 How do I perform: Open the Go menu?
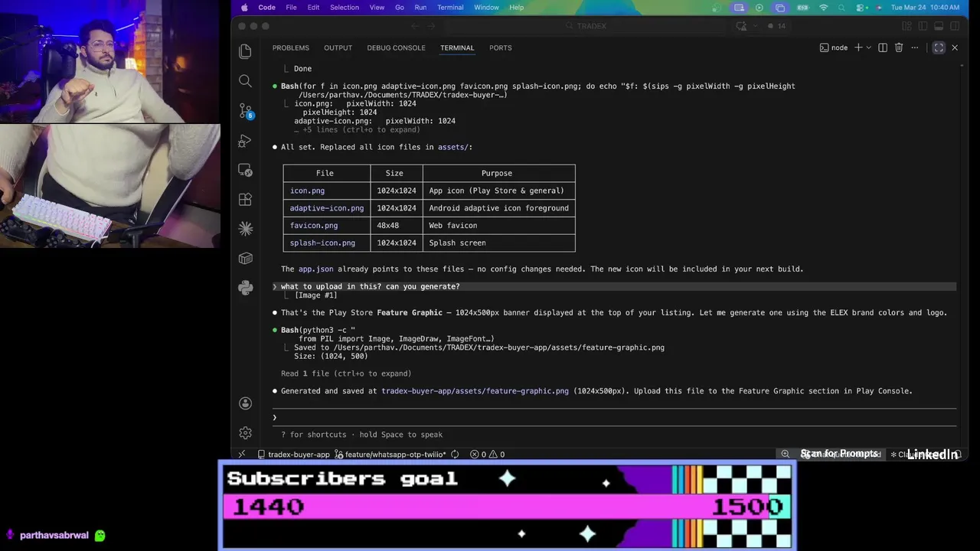click(x=400, y=7)
